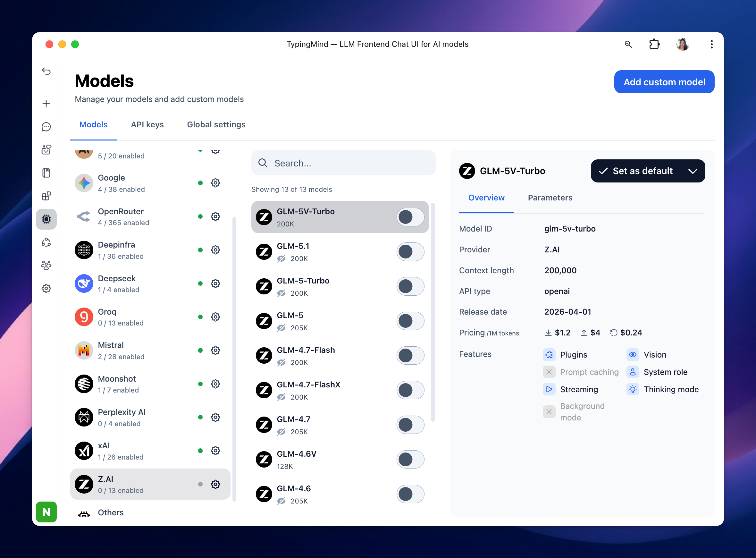Click Set as default button
The width and height of the screenshot is (756, 558).
click(635, 171)
